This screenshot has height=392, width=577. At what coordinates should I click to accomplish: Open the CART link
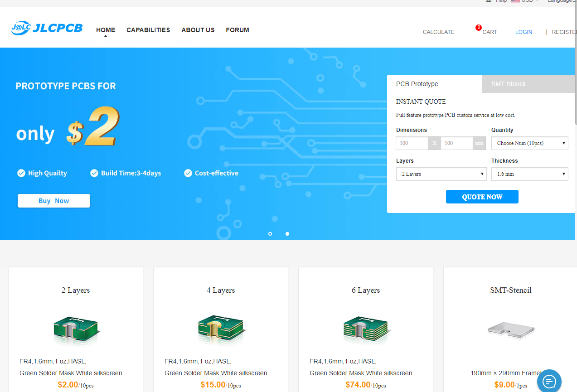tap(490, 32)
